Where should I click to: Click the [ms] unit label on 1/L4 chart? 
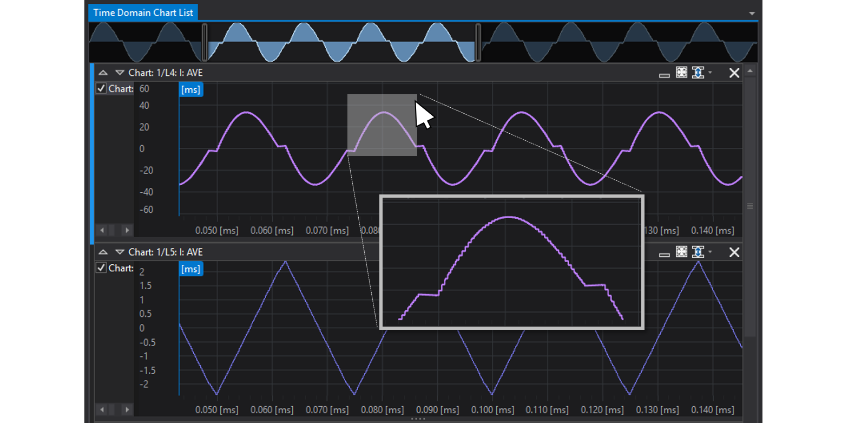[x=190, y=89]
